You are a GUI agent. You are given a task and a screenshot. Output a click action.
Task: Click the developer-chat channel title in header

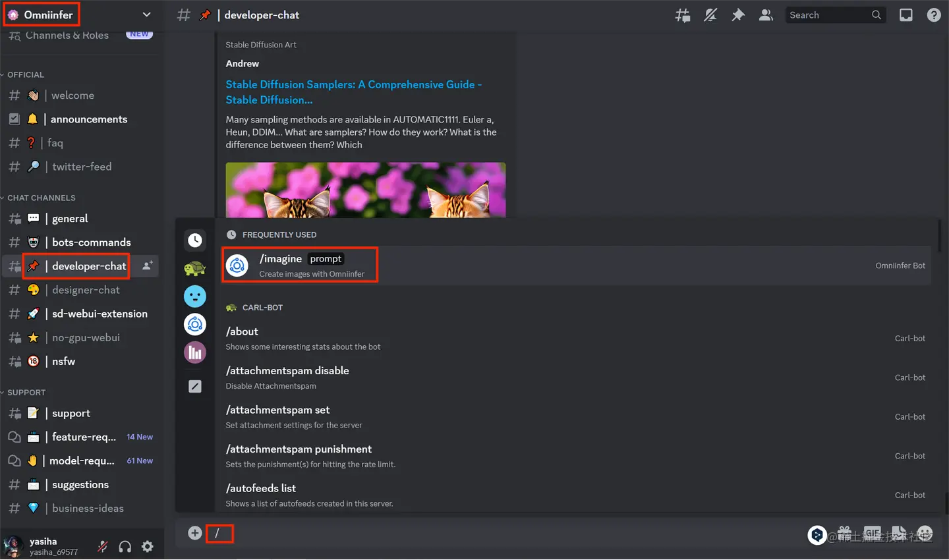pyautogui.click(x=262, y=14)
